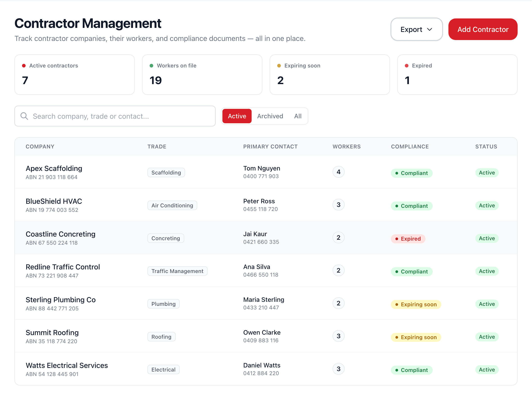
Task: Click the Primary Contact column header
Action: (x=270, y=146)
